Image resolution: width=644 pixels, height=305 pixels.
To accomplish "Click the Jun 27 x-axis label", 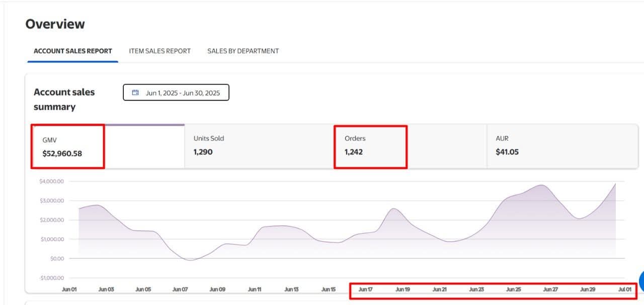I will tap(550, 289).
